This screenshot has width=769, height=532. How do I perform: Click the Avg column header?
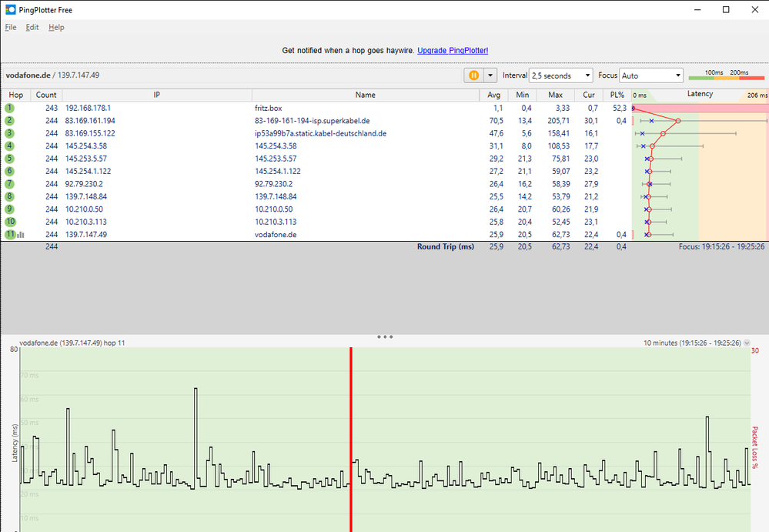[494, 95]
